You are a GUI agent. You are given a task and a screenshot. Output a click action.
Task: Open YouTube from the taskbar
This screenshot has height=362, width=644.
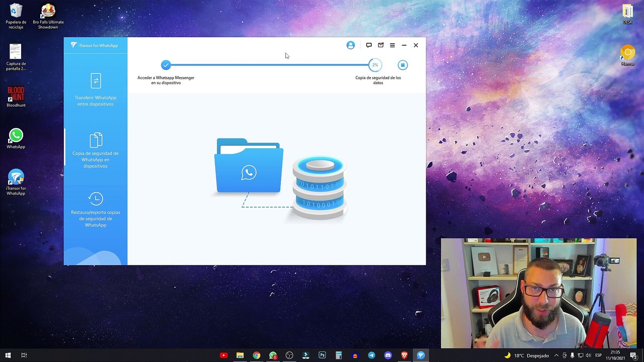pos(224,355)
